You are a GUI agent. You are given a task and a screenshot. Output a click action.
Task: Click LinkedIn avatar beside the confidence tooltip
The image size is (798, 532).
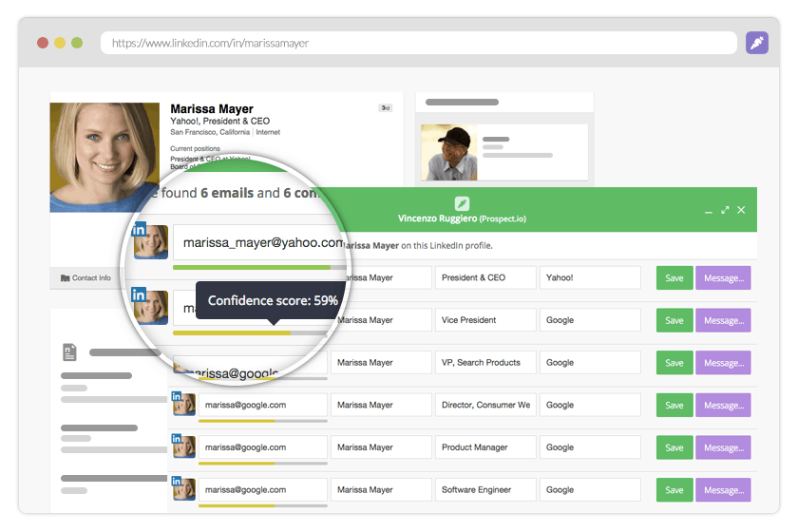click(x=150, y=307)
